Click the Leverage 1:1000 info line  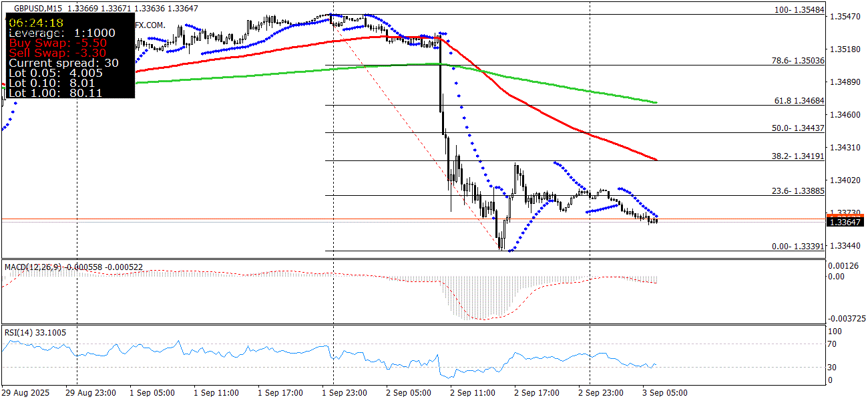point(61,32)
